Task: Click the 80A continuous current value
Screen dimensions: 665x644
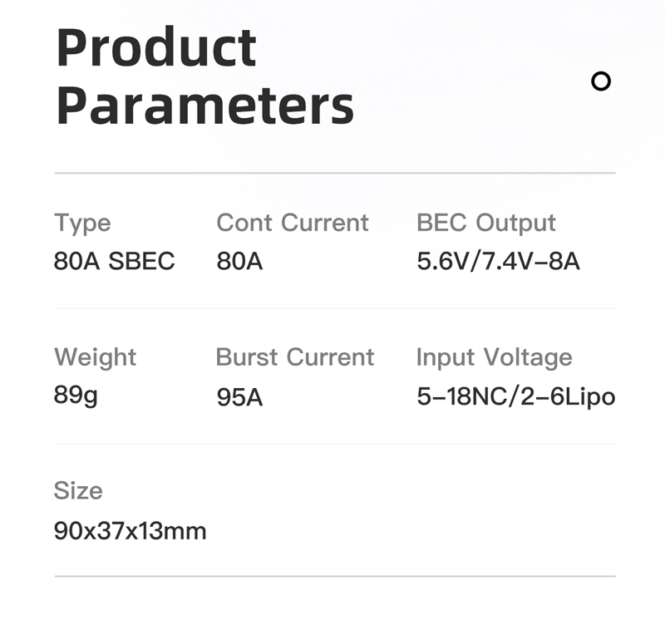Action: pos(239,261)
